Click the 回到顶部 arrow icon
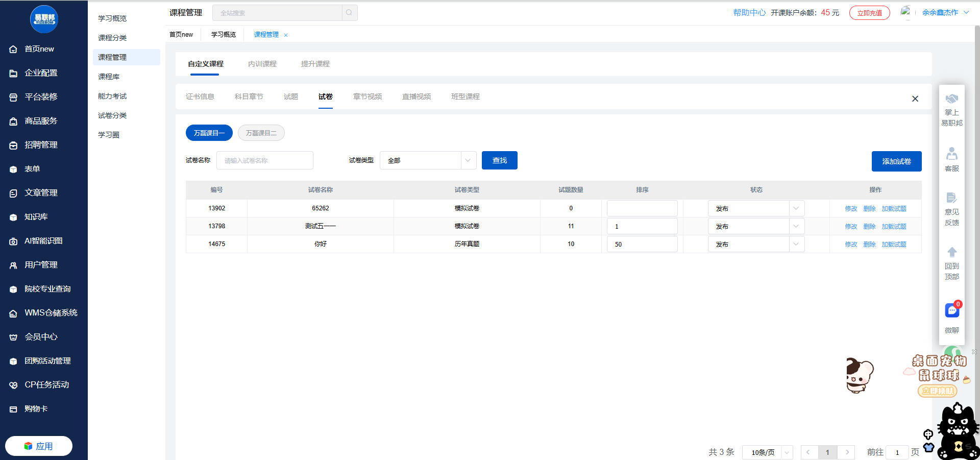Viewport: 980px width, 460px height. pyautogui.click(x=952, y=252)
